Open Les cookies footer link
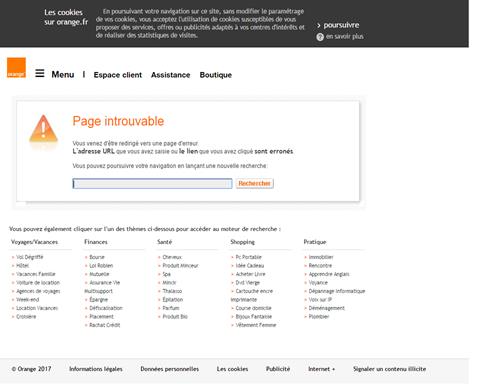The width and height of the screenshot is (480, 384). pos(232,369)
